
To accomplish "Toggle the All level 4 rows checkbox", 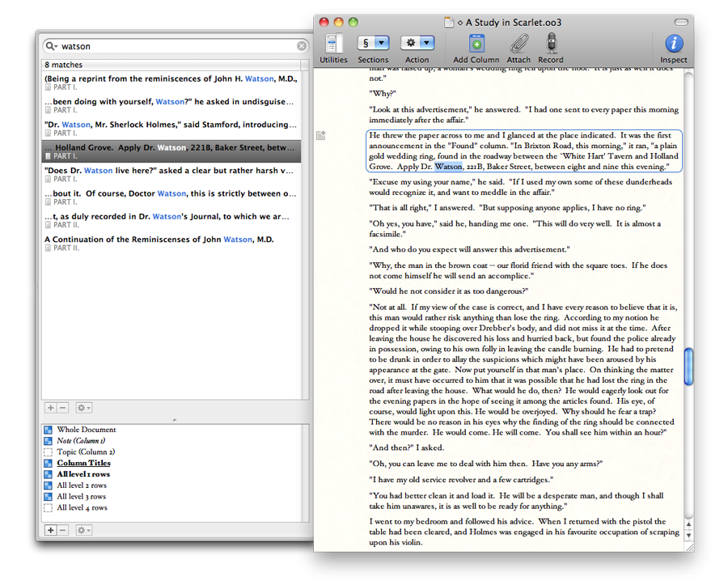I will (x=48, y=507).
